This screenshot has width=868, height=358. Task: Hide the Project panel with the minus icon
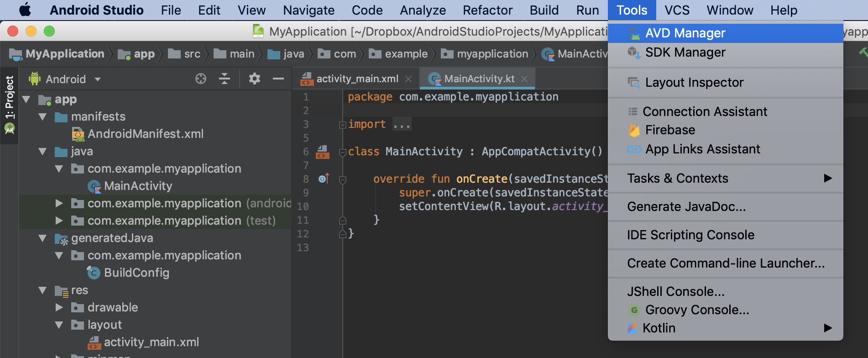click(278, 79)
